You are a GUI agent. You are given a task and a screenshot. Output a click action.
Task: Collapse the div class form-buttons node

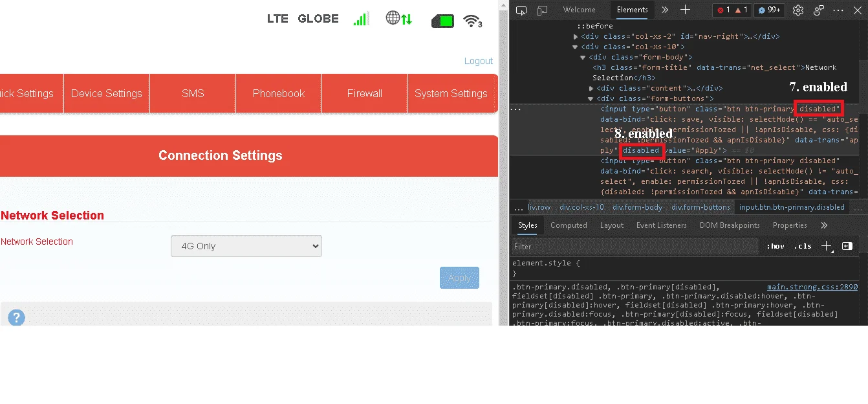(x=591, y=98)
